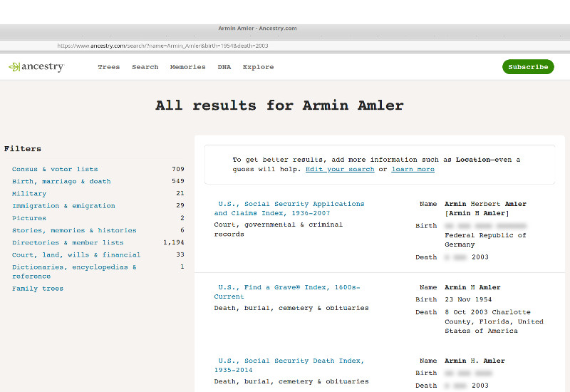Click the count 709 beside Census
The image size is (570, 392).
pos(178,169)
